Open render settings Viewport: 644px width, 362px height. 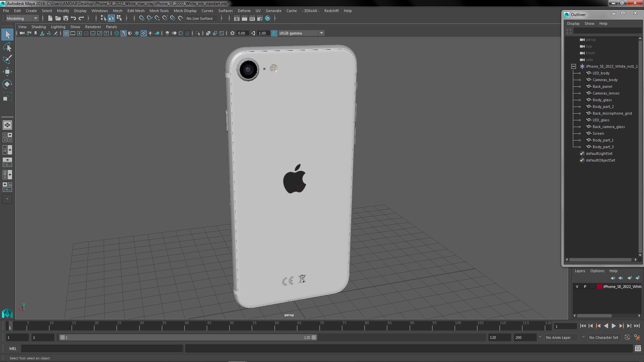[x=260, y=18]
